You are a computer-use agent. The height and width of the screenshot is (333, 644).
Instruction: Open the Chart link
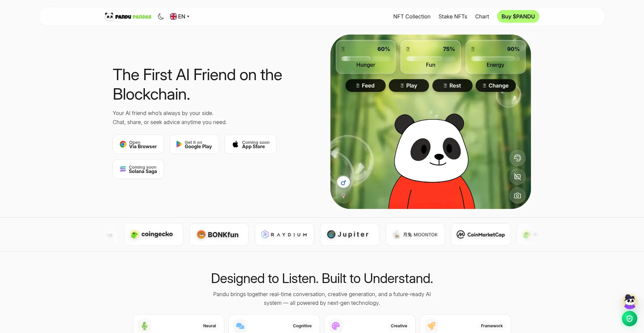[x=482, y=16]
